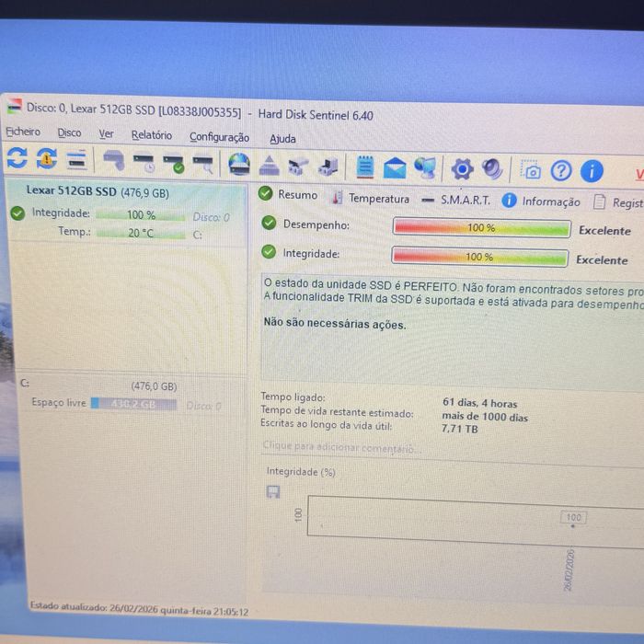This screenshot has height=644, width=644.
Task: Click the '(476,0 GB)' partition size text
Action: pos(154,386)
